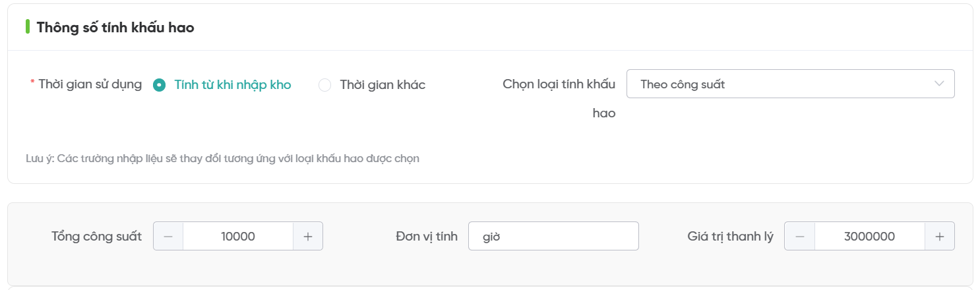Click the 'Tổng công suất' field label
Image resolution: width=980 pixels, height=290 pixels.
tap(96, 237)
